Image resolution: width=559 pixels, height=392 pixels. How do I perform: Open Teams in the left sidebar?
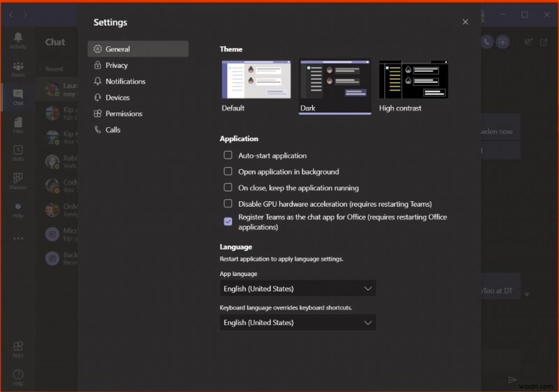[x=18, y=69]
